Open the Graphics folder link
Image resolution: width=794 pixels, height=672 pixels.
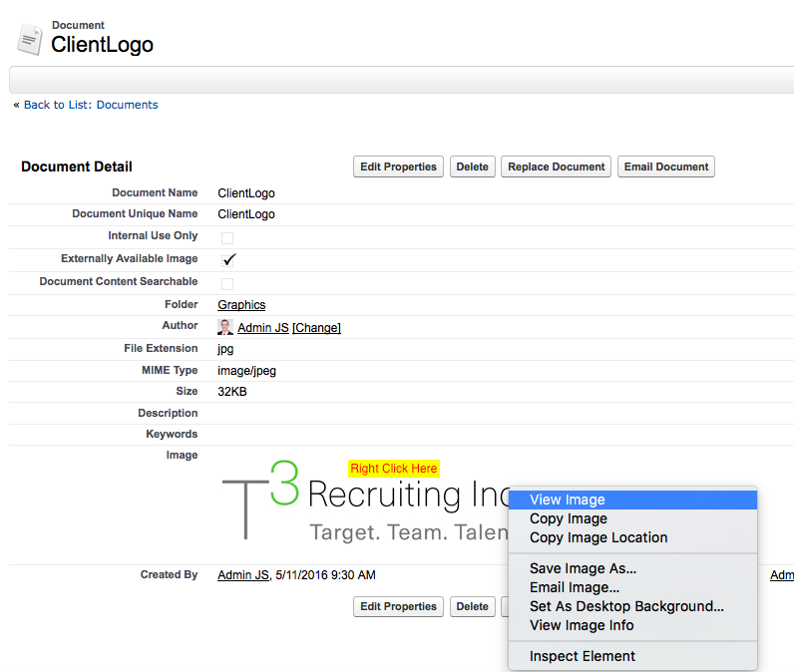click(241, 305)
